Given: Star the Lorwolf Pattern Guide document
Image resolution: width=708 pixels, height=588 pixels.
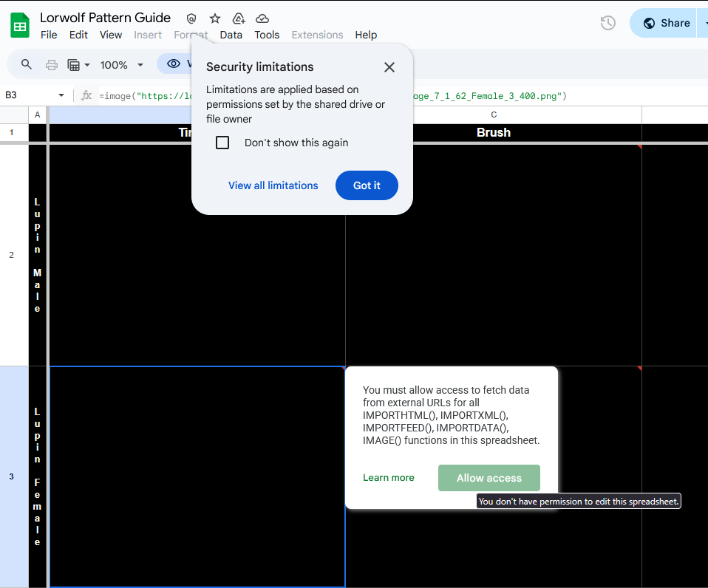Looking at the screenshot, I should point(215,18).
